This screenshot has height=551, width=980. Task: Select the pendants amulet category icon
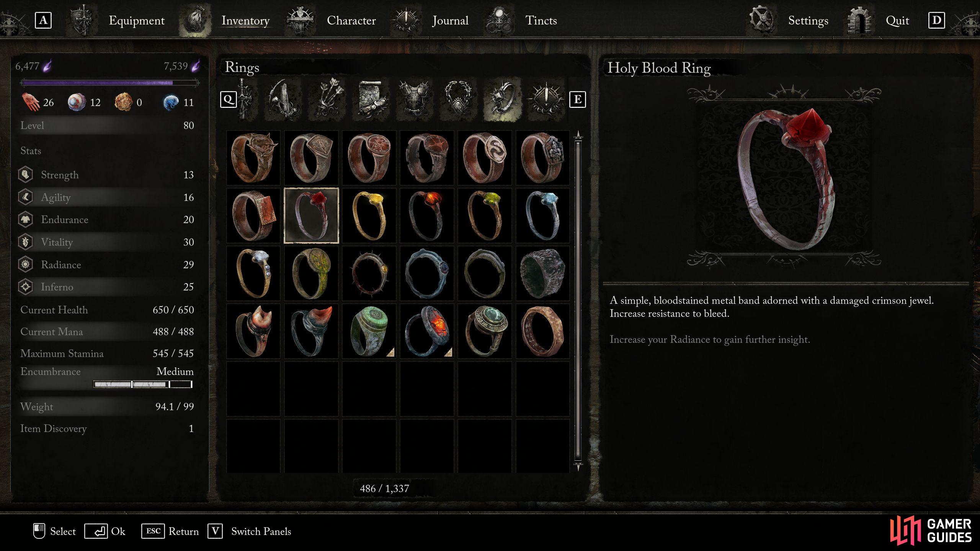click(459, 99)
